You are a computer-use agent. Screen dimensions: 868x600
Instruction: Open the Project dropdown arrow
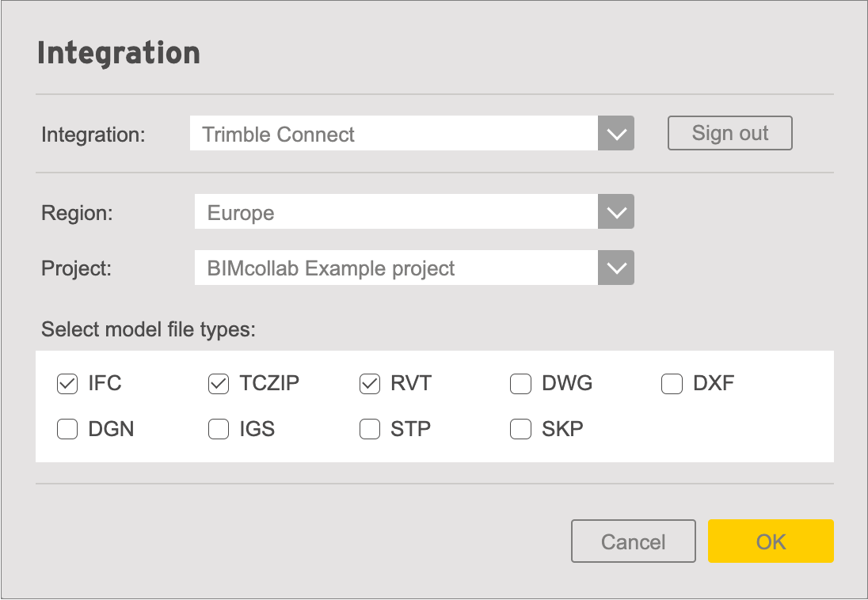point(616,268)
